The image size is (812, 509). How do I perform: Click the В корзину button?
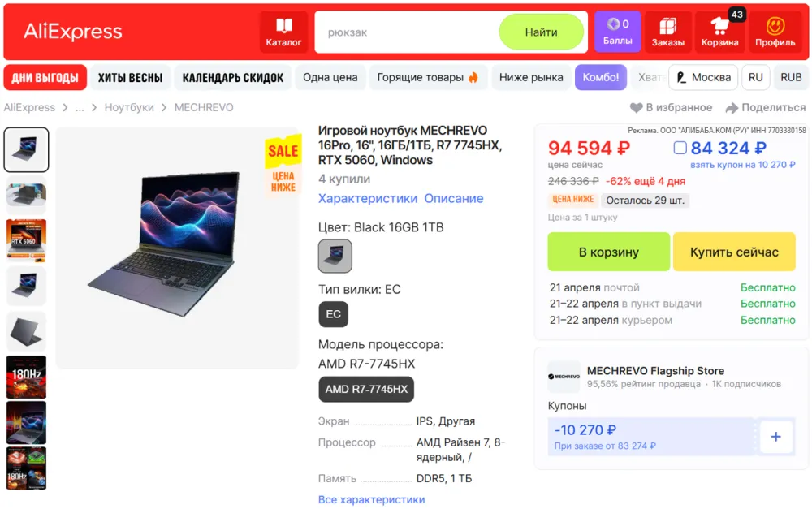point(608,252)
